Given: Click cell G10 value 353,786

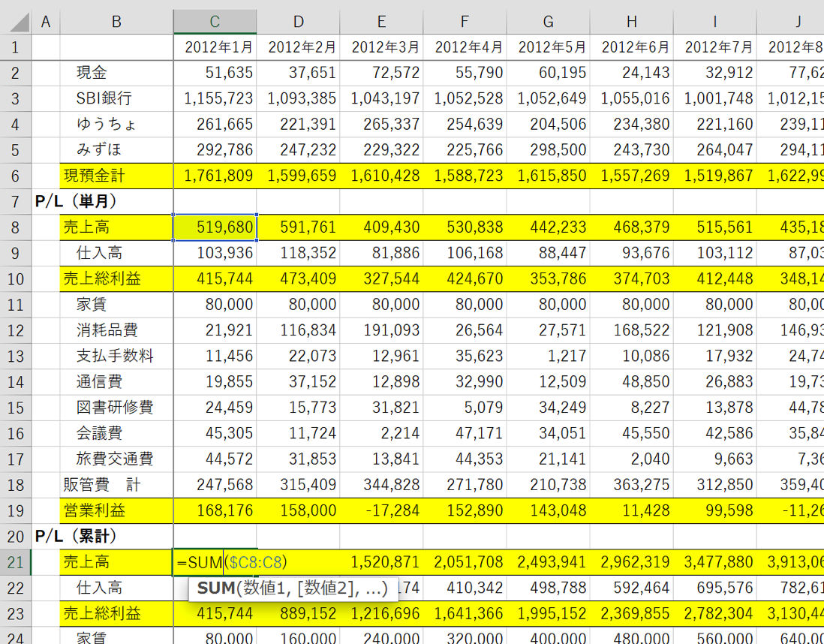Looking at the screenshot, I should tap(548, 278).
